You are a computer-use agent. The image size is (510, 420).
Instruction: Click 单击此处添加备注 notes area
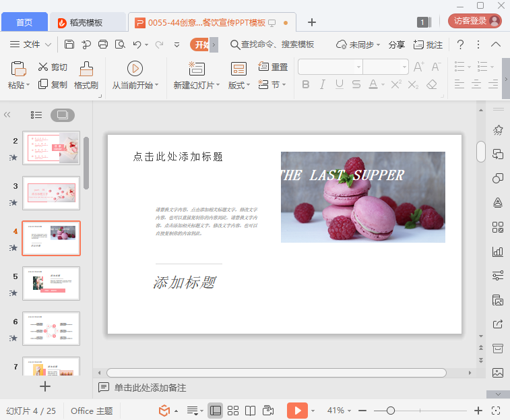coord(150,388)
